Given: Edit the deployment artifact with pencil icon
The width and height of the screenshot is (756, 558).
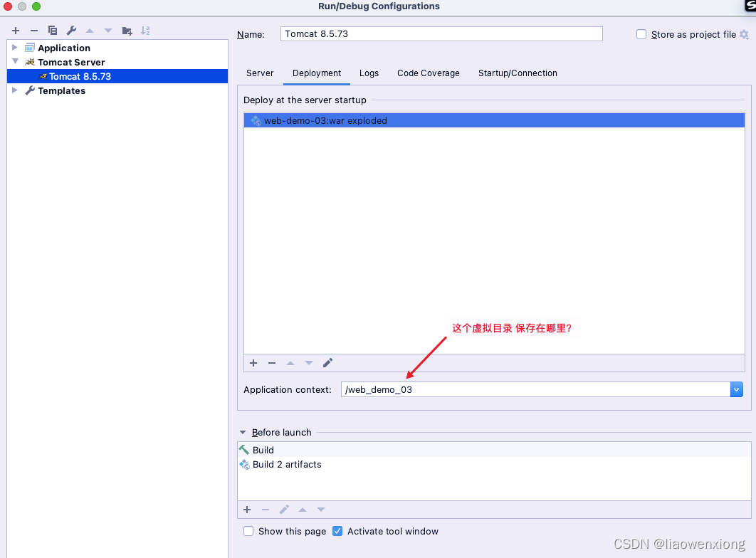Looking at the screenshot, I should coord(327,363).
